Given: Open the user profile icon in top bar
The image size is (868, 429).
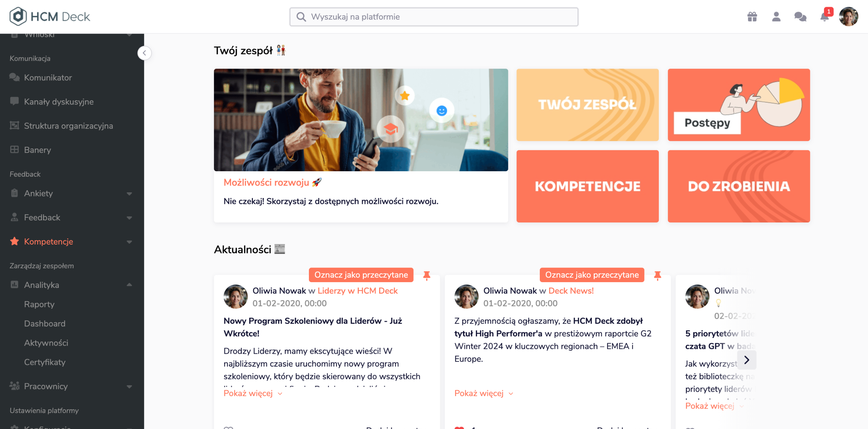Looking at the screenshot, I should (776, 17).
